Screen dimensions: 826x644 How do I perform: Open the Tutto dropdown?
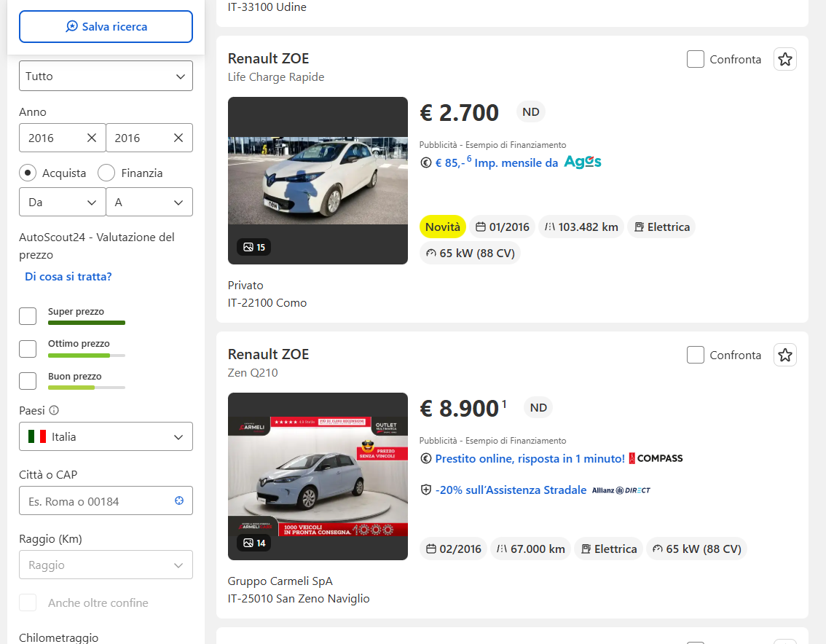point(106,76)
